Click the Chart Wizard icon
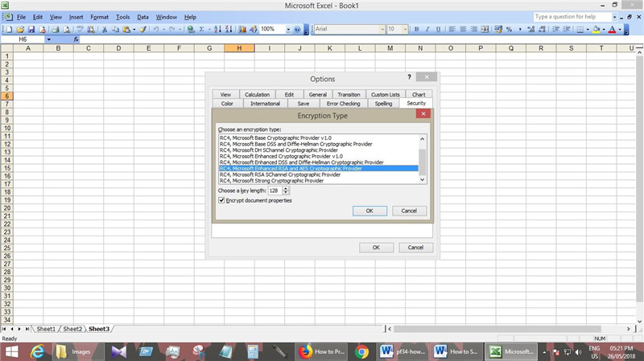 [x=242, y=29]
